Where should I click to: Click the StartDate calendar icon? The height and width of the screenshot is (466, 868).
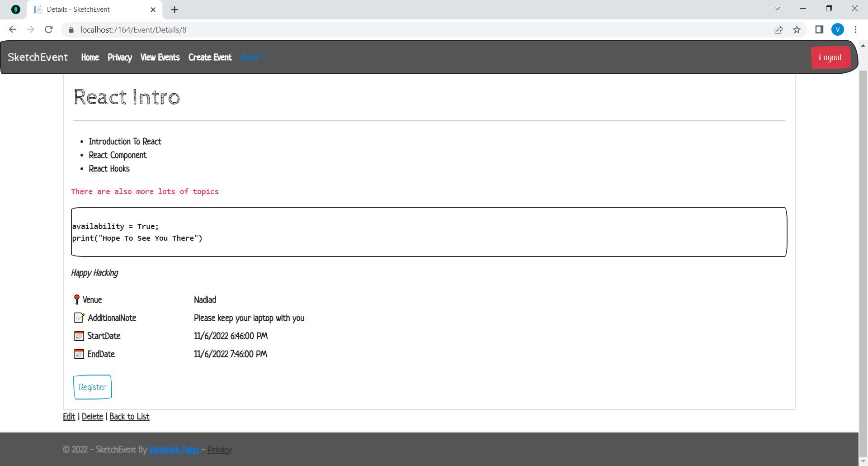pos(79,336)
